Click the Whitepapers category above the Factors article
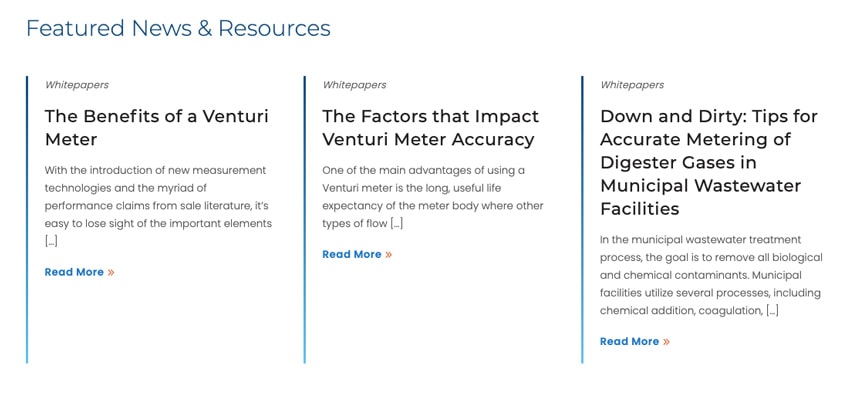850x394 pixels. [x=354, y=85]
